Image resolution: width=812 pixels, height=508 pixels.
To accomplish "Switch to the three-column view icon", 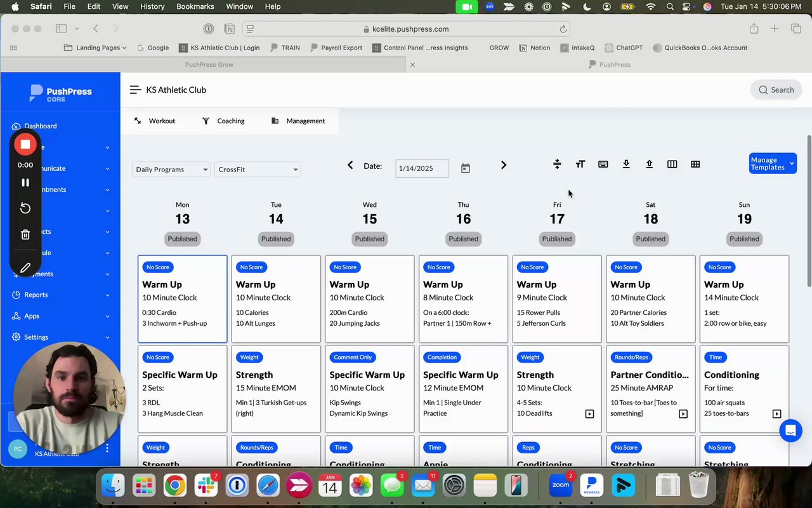I will (672, 164).
